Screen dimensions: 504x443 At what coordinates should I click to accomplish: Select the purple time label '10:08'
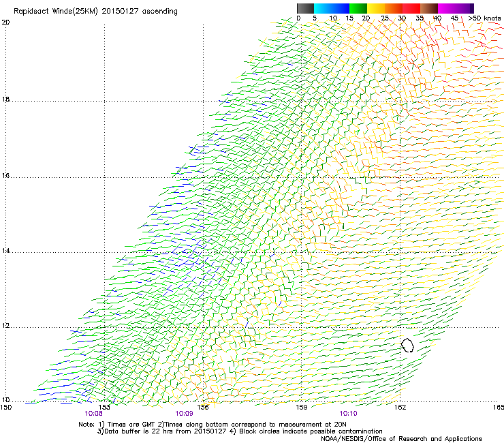tap(93, 414)
